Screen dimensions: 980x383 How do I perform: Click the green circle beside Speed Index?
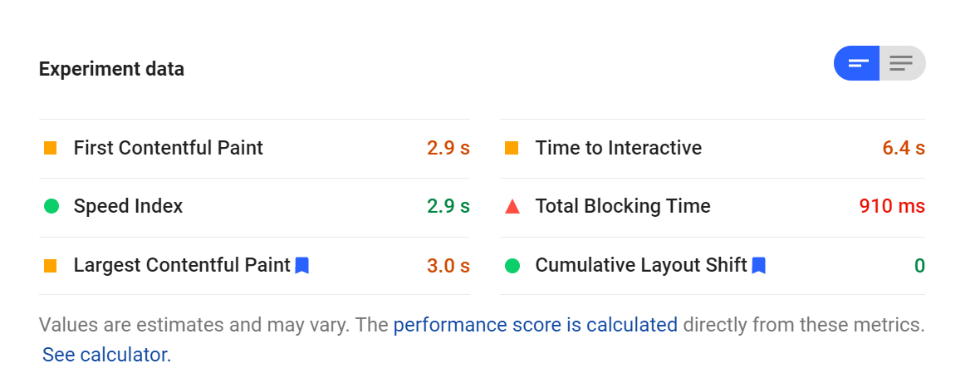coord(51,206)
